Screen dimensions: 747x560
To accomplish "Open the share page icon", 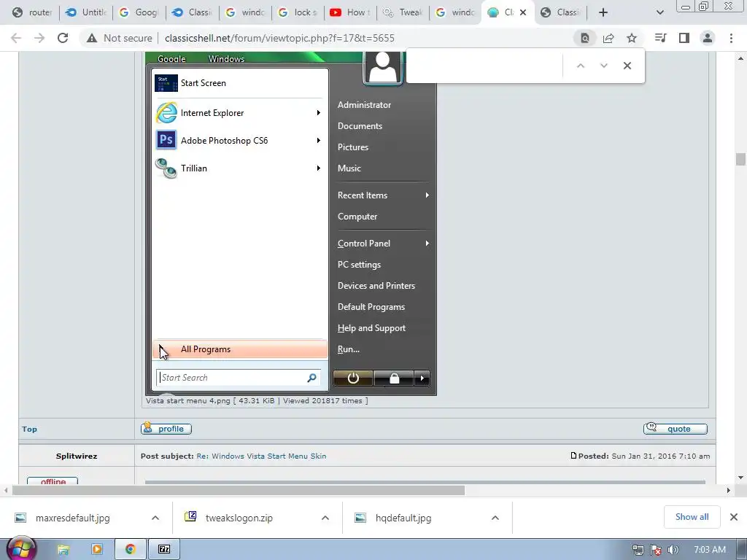I will pyautogui.click(x=608, y=38).
